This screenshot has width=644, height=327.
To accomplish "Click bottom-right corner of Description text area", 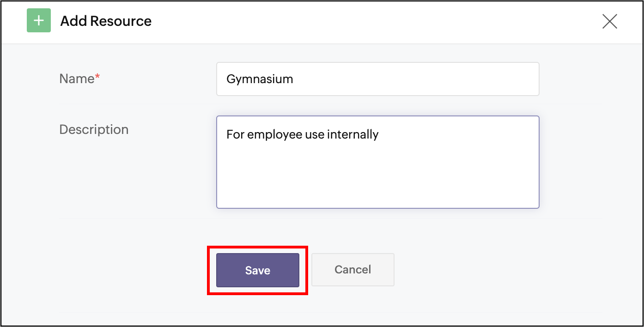I will click(534, 203).
